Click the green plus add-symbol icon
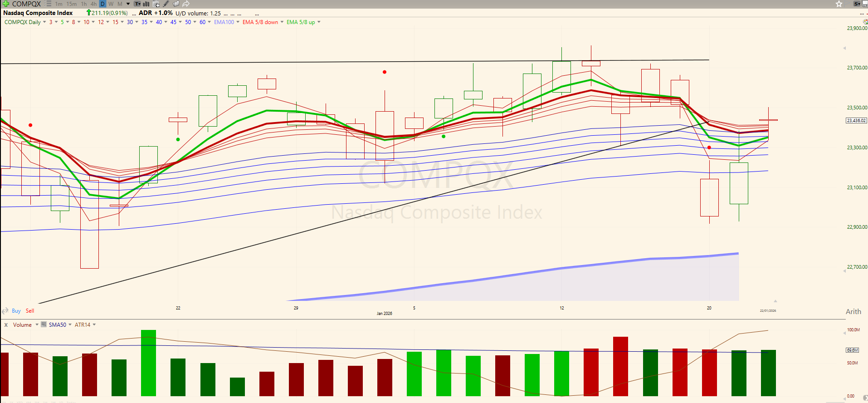This screenshot has width=868, height=403. click(6, 4)
